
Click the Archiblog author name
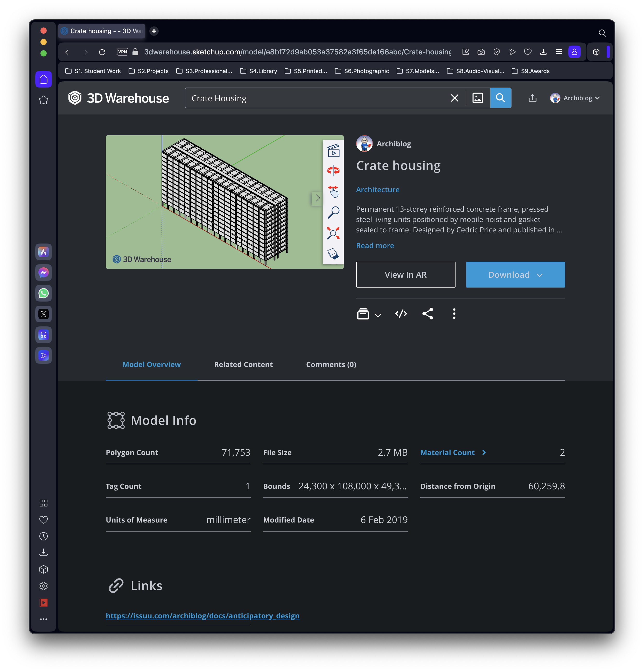point(394,144)
